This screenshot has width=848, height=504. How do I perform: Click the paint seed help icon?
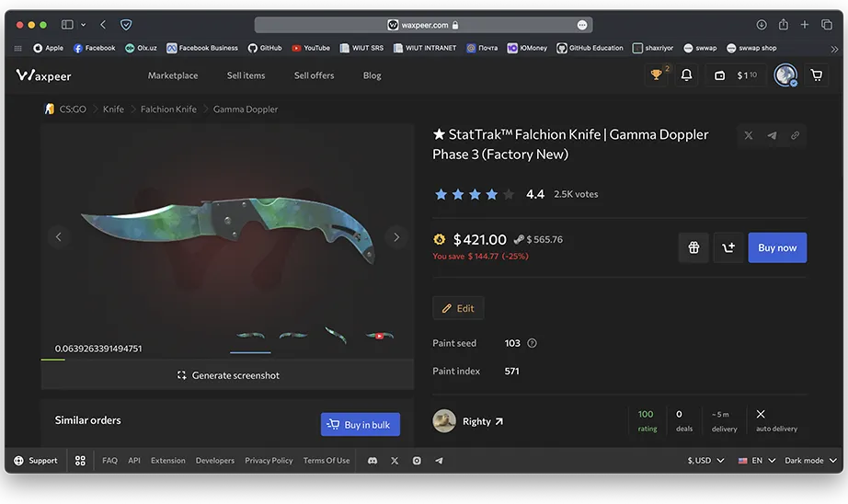[532, 343]
